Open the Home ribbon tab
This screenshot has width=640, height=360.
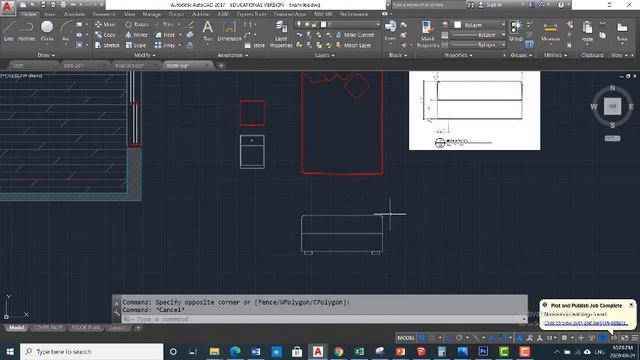[x=29, y=14]
